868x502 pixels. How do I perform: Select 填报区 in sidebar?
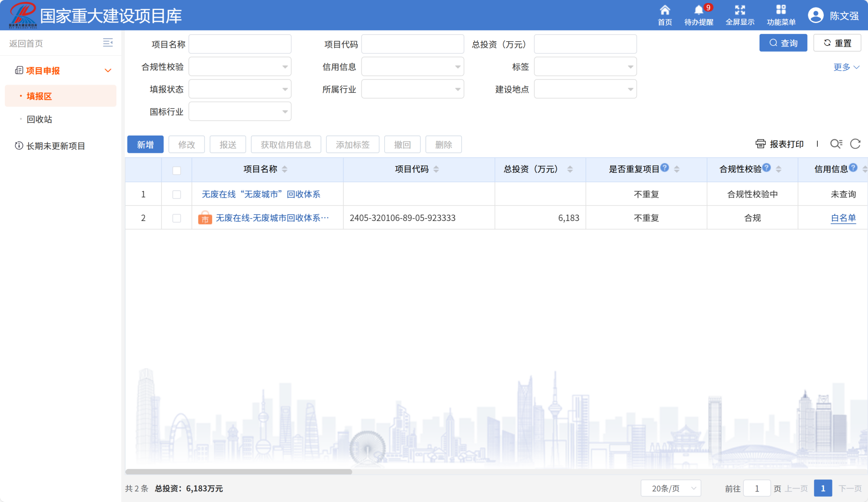coord(61,96)
